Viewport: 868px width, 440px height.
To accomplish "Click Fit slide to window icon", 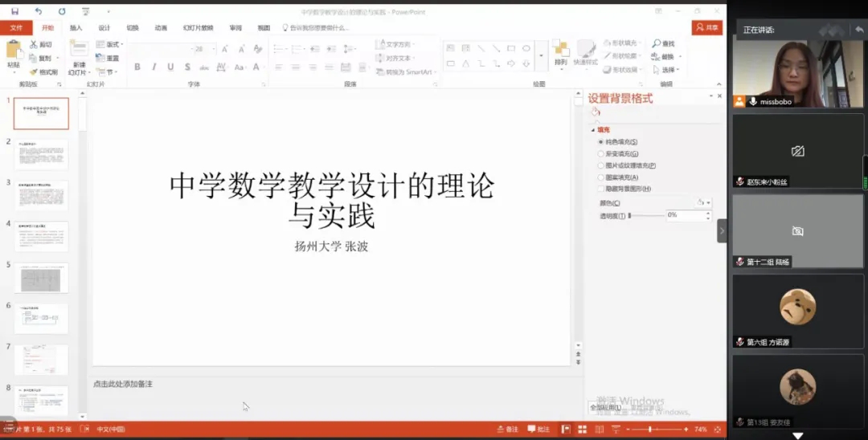I will click(x=718, y=429).
